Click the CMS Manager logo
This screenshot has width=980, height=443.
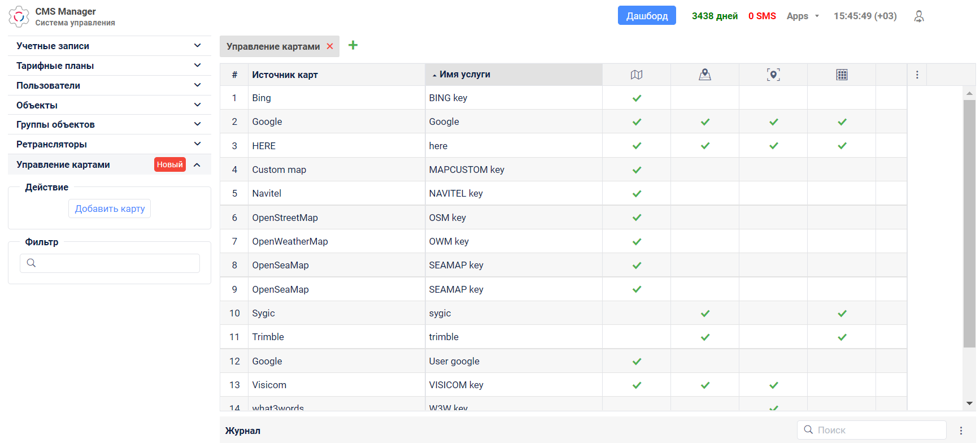coord(19,16)
